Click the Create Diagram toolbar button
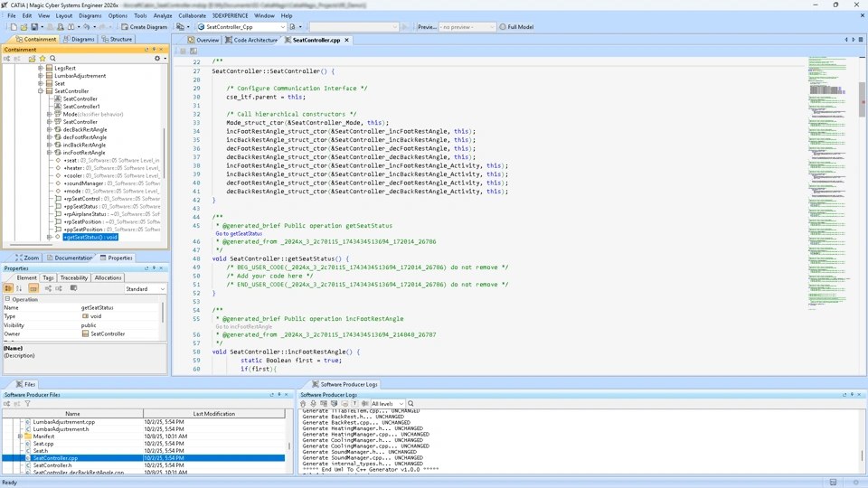The width and height of the screenshot is (868, 488). coord(143,27)
